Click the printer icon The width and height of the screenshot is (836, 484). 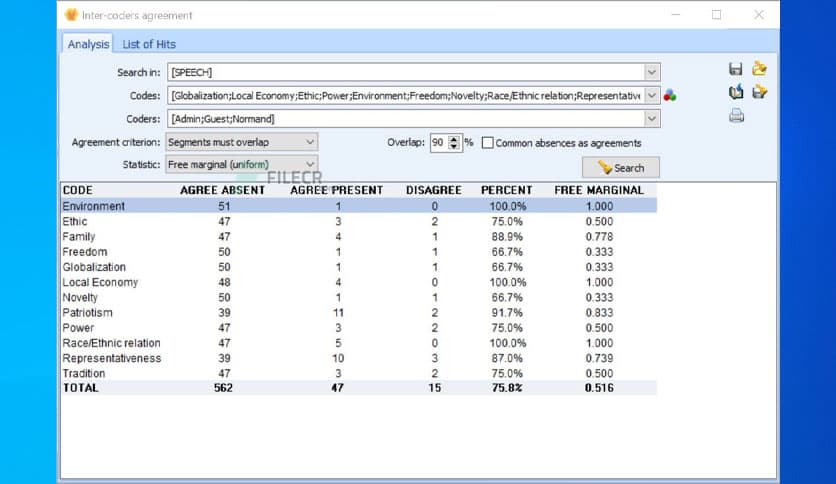pos(736,115)
